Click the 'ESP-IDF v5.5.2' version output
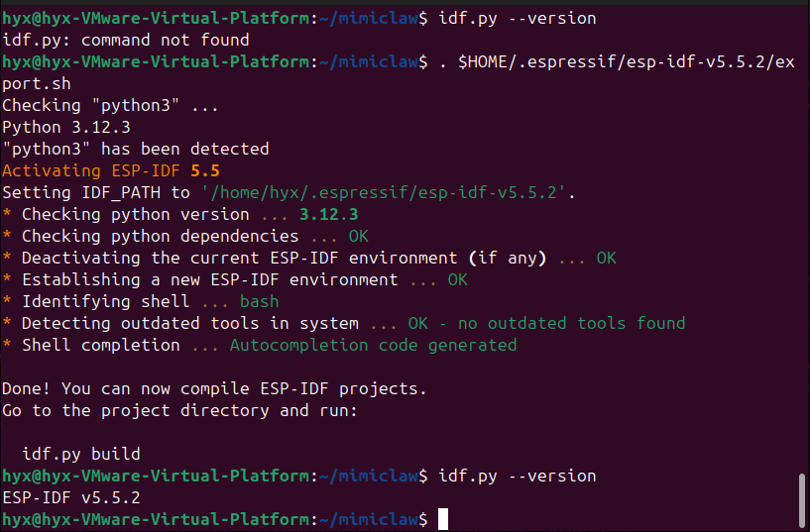The width and height of the screenshot is (810, 532). pos(71,497)
